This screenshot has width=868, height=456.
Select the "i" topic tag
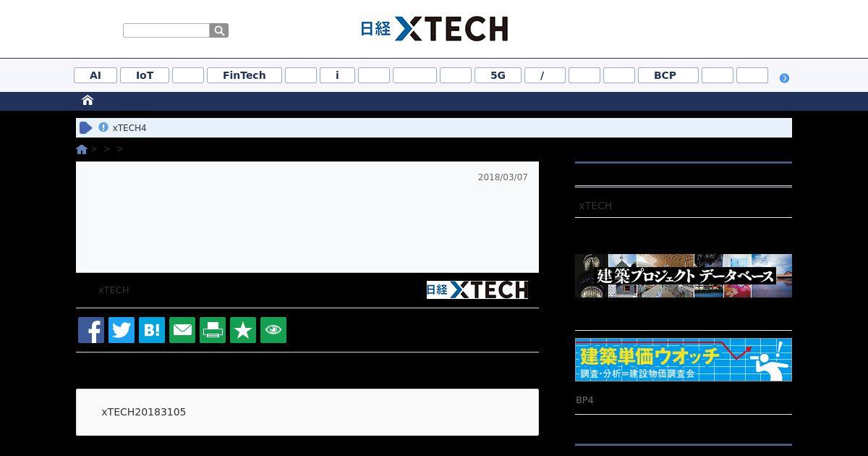click(x=337, y=75)
